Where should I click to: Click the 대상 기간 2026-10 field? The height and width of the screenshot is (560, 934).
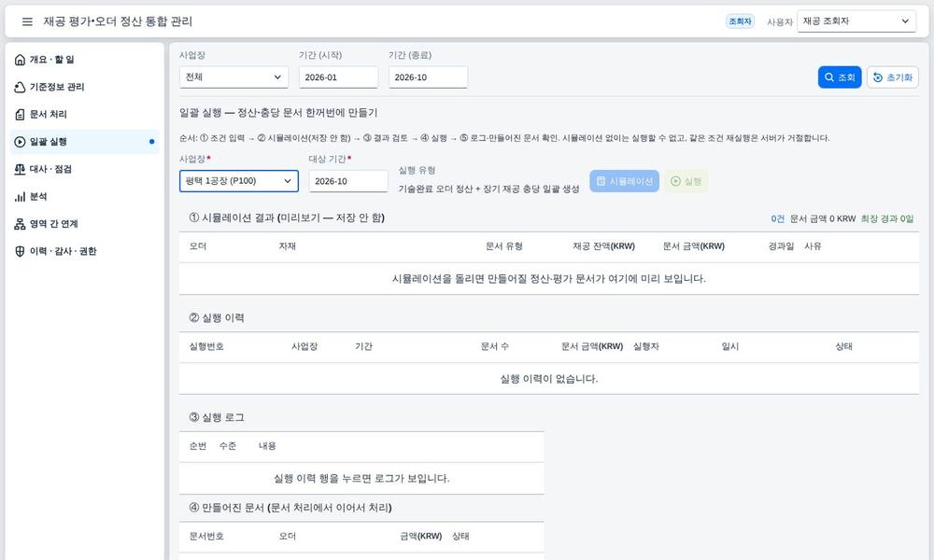coord(348,181)
